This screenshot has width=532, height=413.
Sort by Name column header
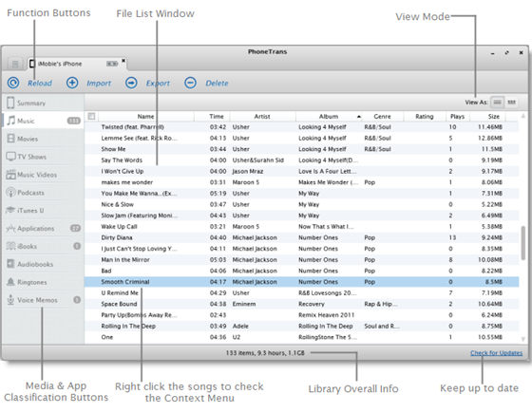(x=146, y=116)
